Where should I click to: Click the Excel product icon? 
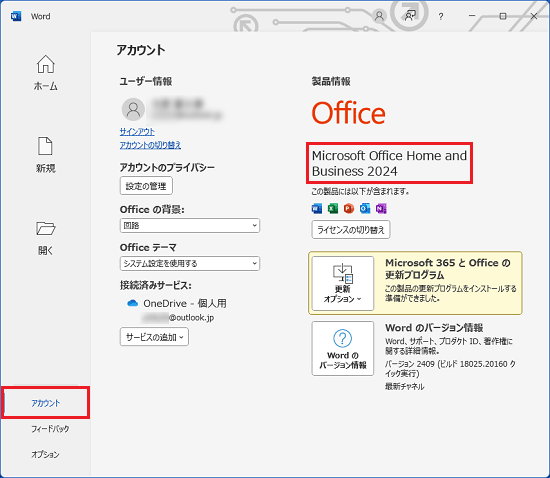[x=333, y=208]
